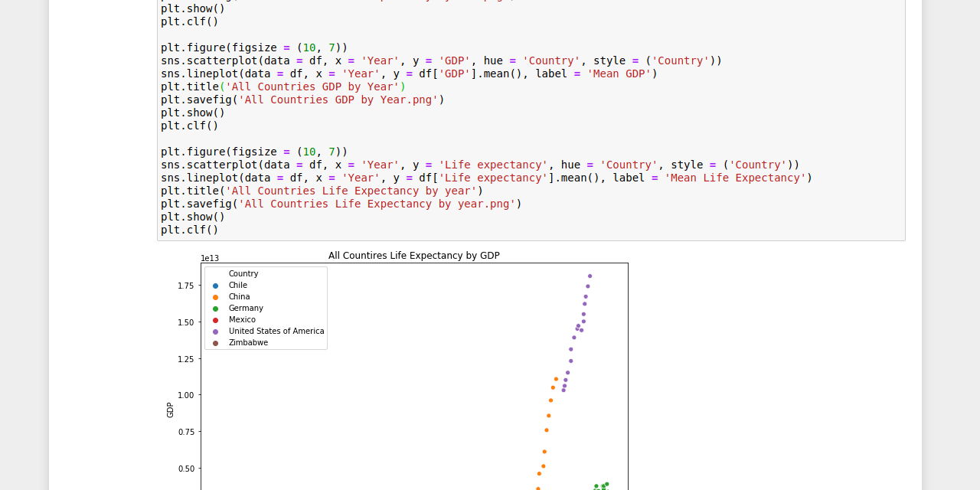Click the brown Zimbabwe legend marker
The height and width of the screenshot is (490, 980).
(217, 342)
